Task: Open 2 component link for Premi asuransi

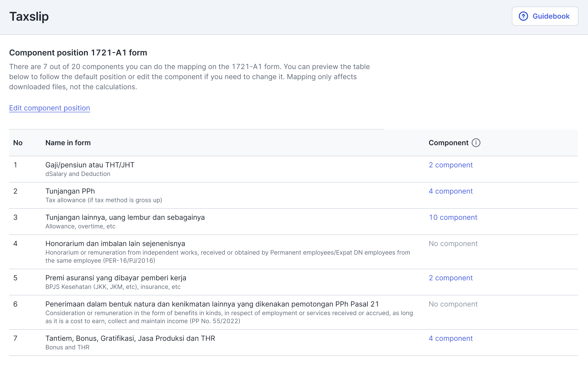Action: point(451,278)
